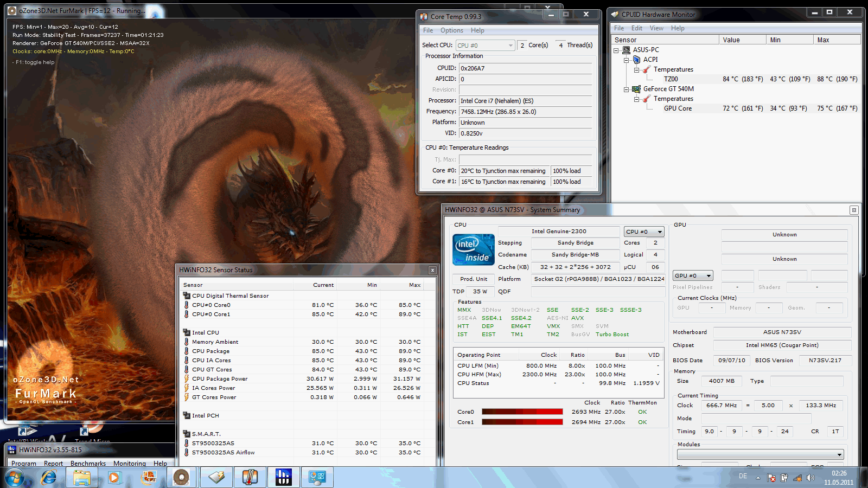
Task: Open Windows Media Player taskbar icon
Action: pos(114,478)
